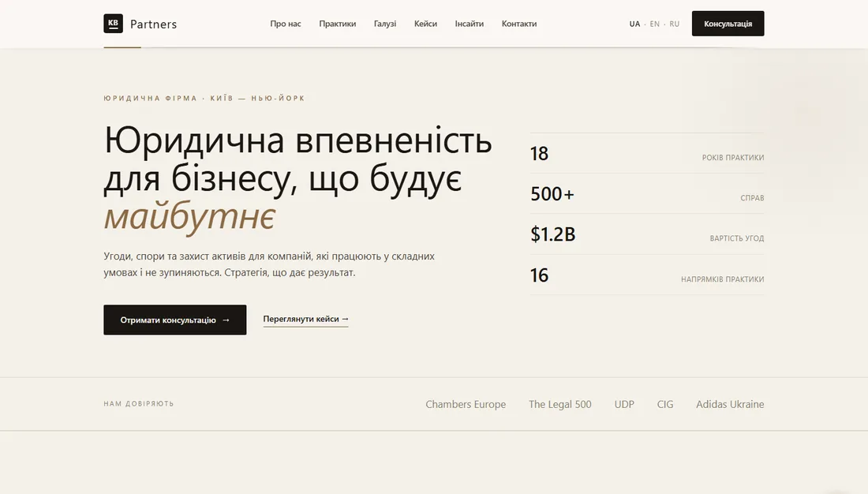Follow the Переглянути кейси link
This screenshot has width=868, height=494.
pos(305,319)
